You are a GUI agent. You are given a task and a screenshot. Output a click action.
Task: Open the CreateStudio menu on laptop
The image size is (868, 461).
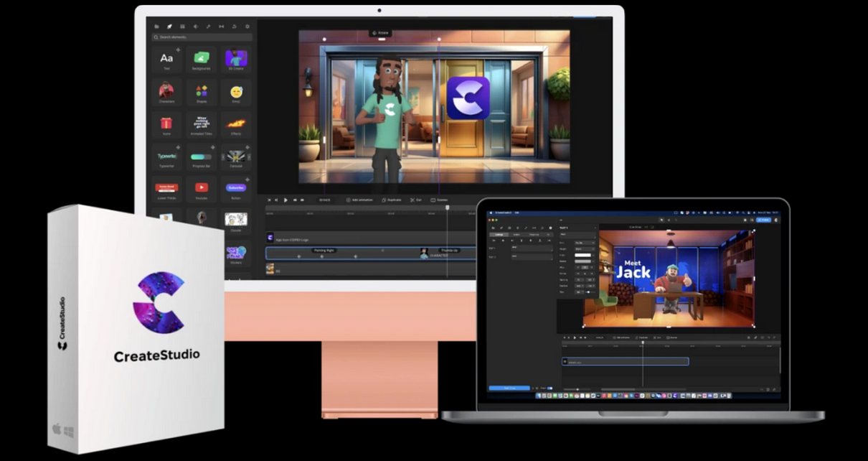503,213
